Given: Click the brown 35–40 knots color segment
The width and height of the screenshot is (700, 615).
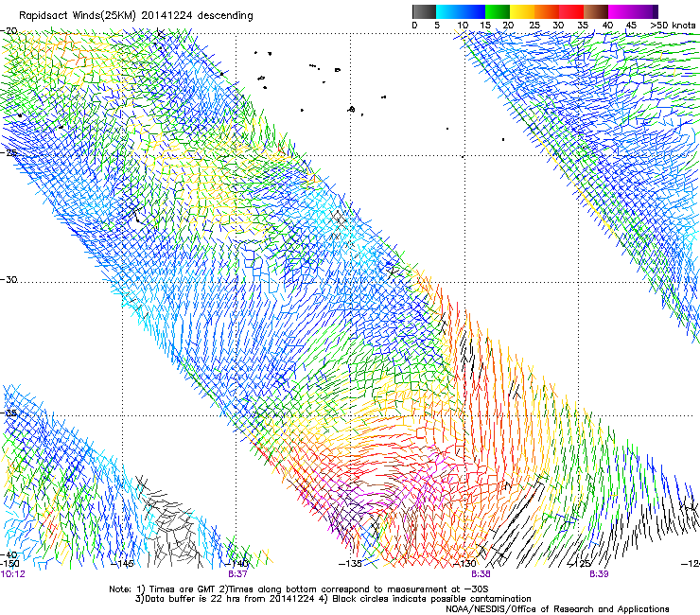Looking at the screenshot, I should (x=596, y=11).
